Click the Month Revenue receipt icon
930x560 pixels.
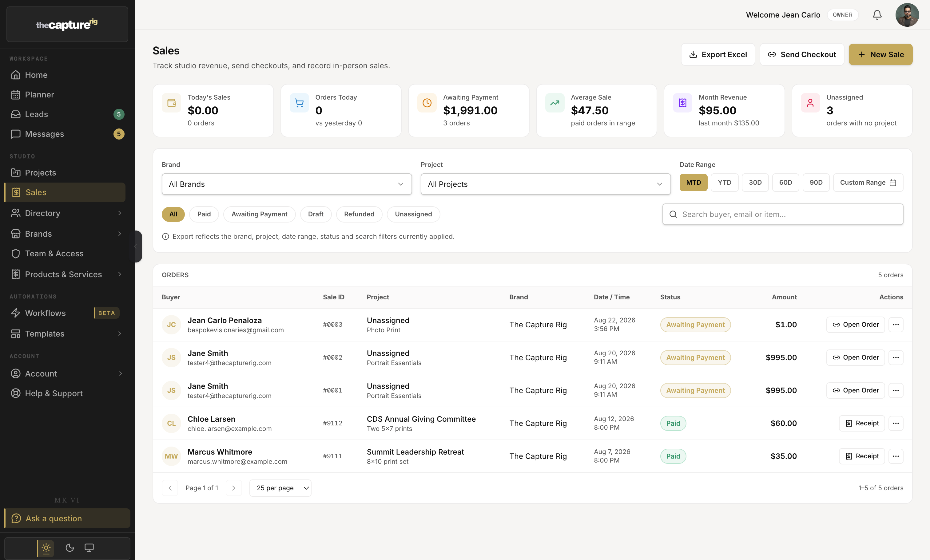point(682,103)
